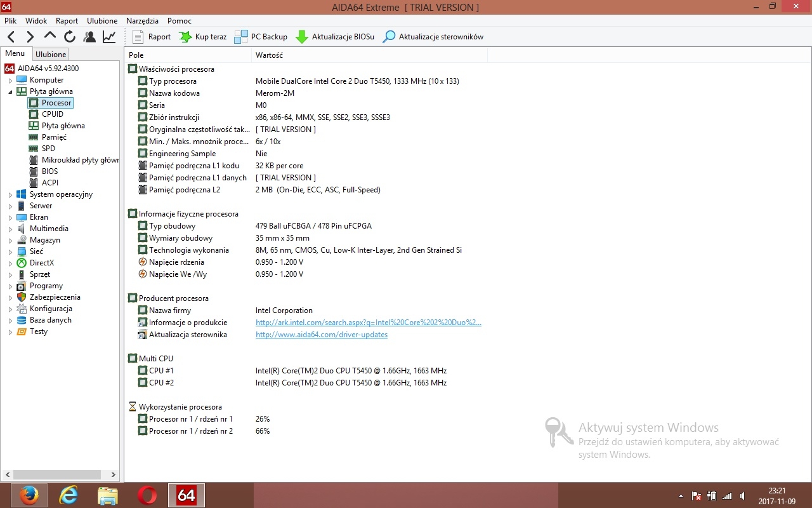Image resolution: width=812 pixels, height=508 pixels.
Task: Open File Explorer from the taskbar
Action: pos(108,495)
